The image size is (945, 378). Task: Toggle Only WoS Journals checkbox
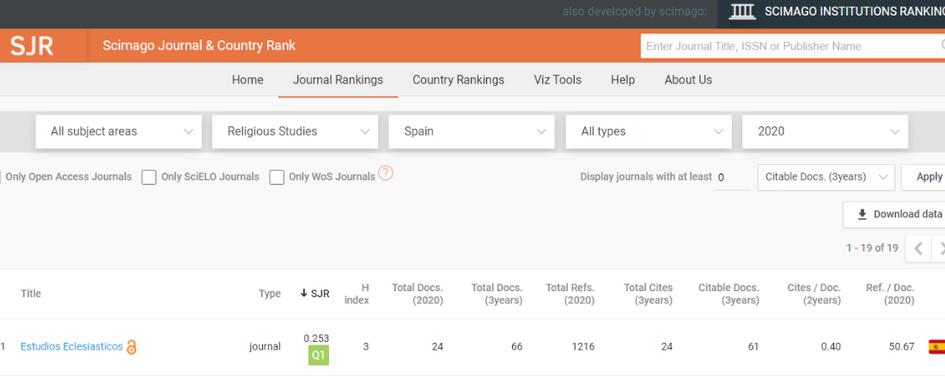pos(277,177)
